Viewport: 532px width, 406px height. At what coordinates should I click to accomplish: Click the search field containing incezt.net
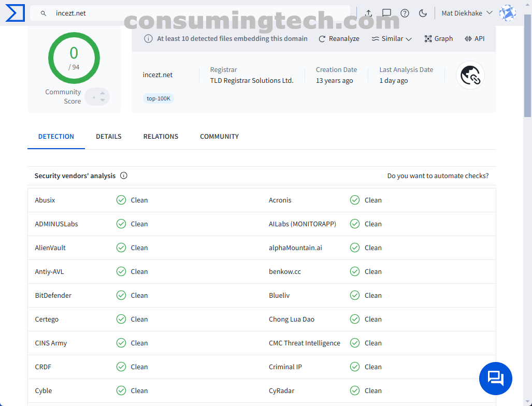(197, 13)
